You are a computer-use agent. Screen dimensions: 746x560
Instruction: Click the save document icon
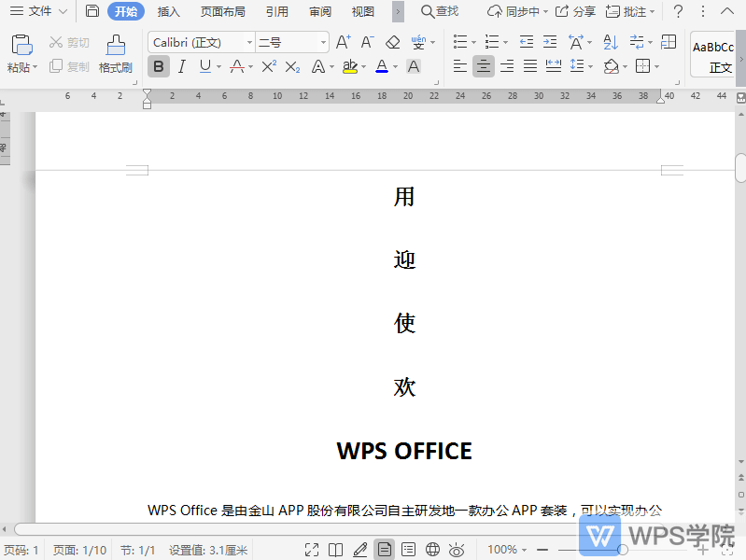(91, 11)
